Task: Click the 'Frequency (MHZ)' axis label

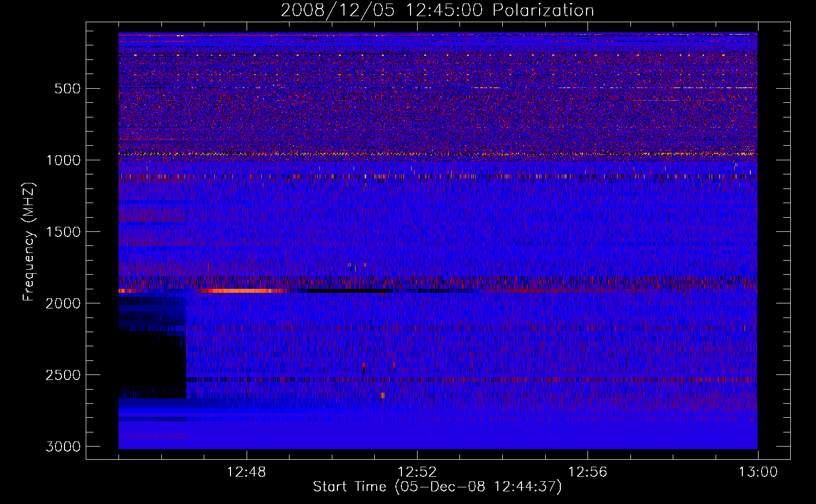Action: click(x=29, y=242)
